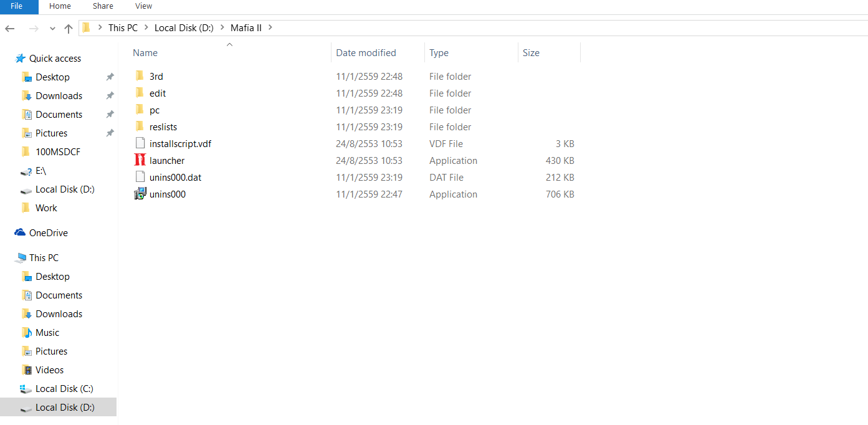Go back with the Back arrow

click(x=10, y=28)
